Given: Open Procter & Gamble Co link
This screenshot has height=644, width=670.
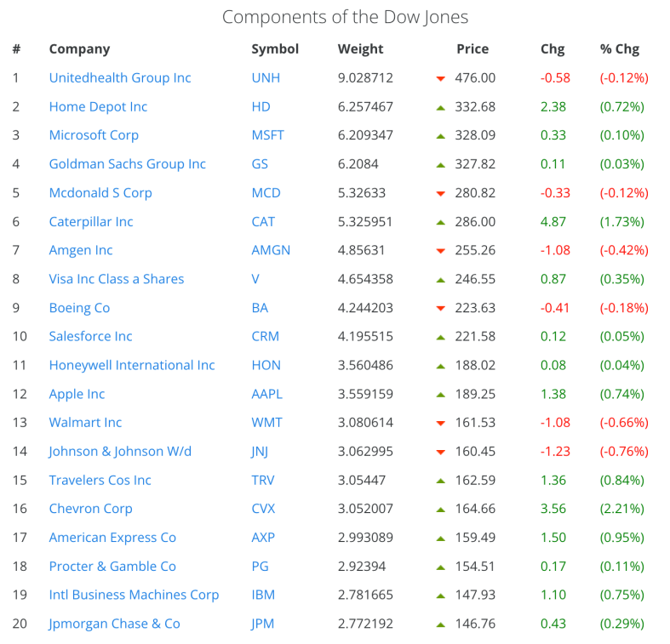Looking at the screenshot, I should click(112, 567).
